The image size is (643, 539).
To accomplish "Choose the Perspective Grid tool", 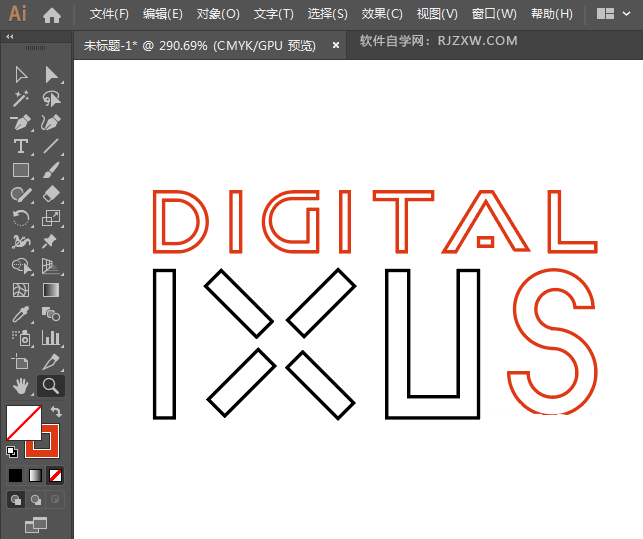I will click(51, 266).
